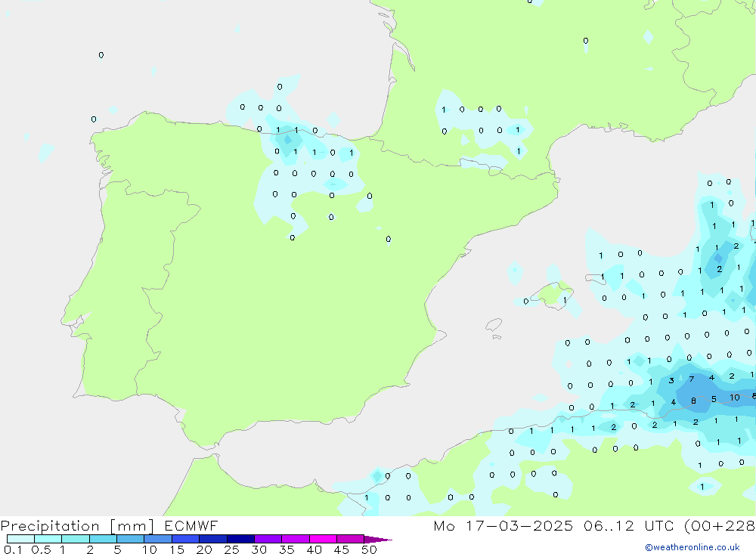
Task: Select the 0.5–1 mm legend color swatch
Action: (x=48, y=539)
